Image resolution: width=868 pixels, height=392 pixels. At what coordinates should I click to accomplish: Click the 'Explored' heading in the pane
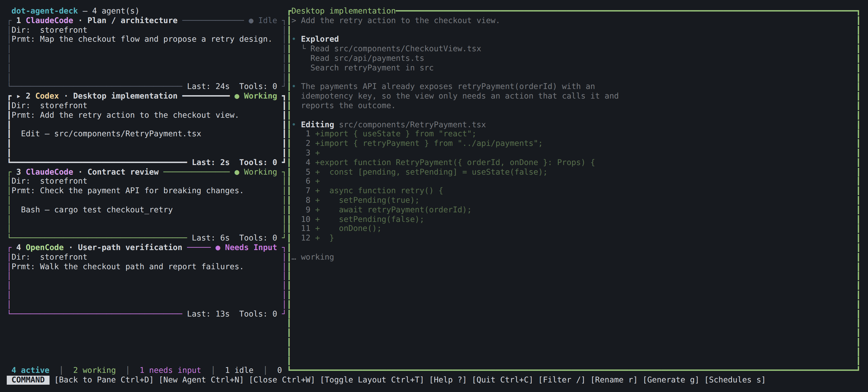pyautogui.click(x=320, y=39)
